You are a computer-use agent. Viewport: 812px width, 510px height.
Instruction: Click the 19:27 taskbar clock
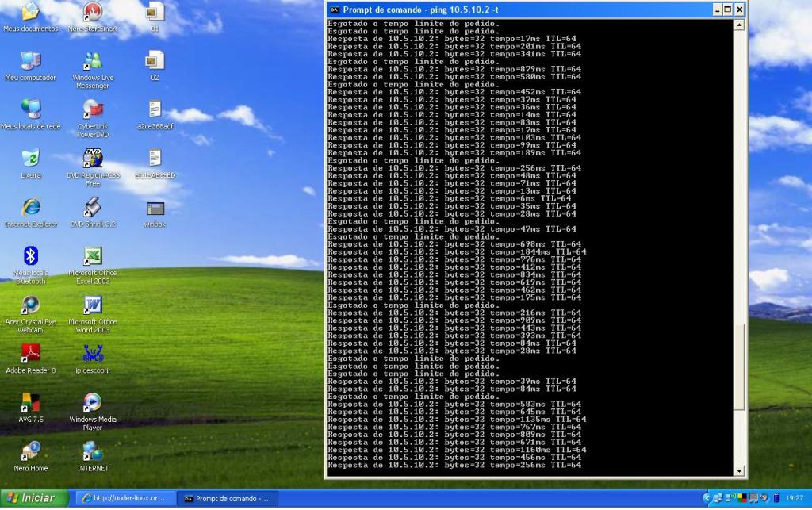(x=795, y=498)
